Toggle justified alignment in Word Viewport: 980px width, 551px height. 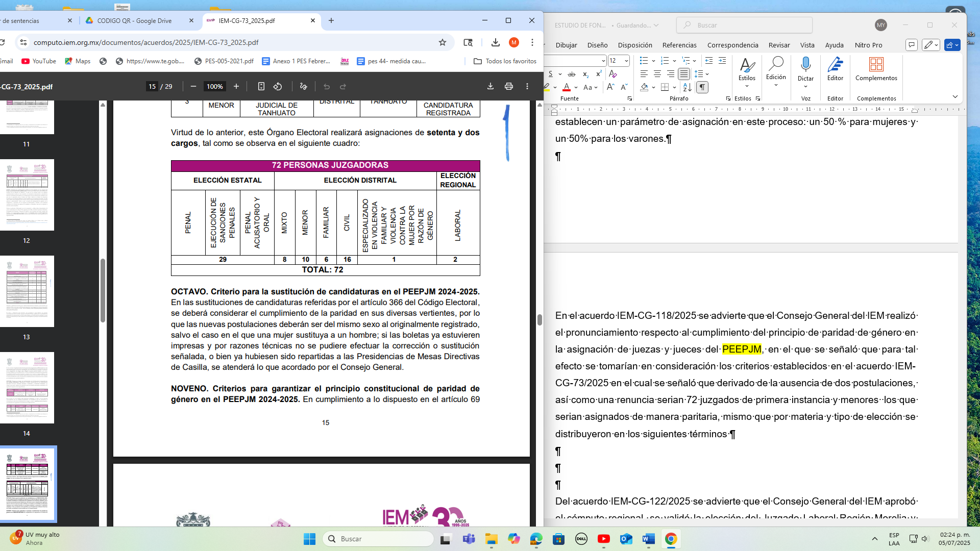[x=683, y=74]
